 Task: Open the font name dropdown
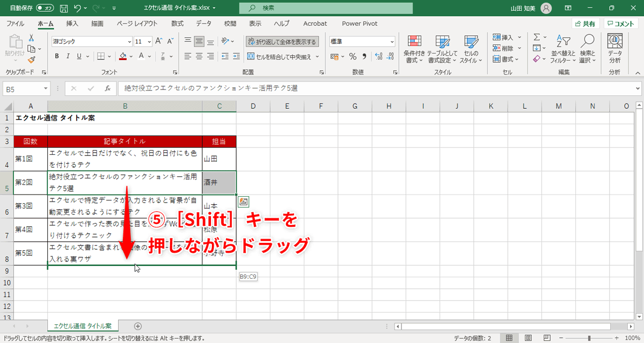coord(129,41)
